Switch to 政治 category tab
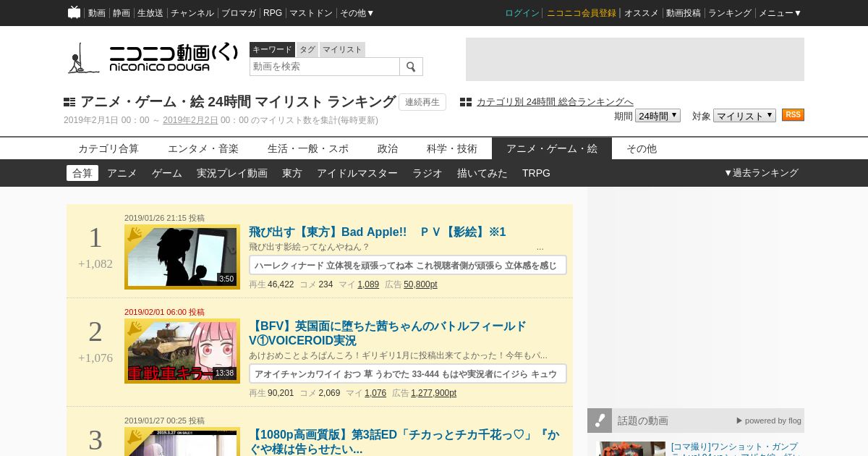Screen dimensions: 868x456 click(388, 148)
